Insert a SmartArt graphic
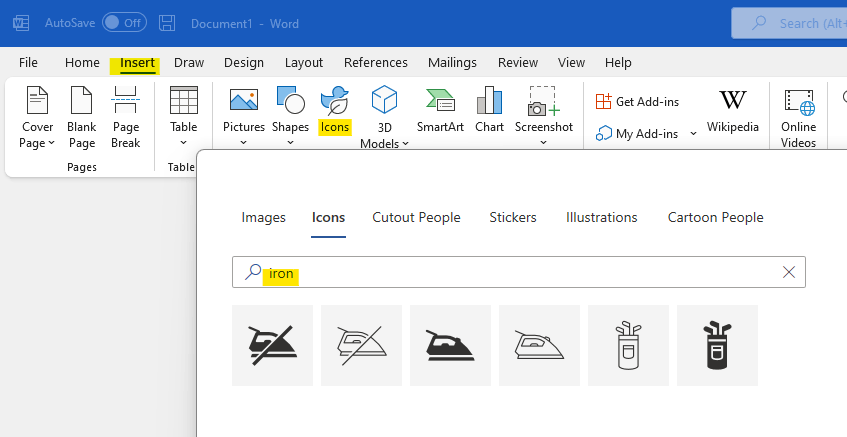This screenshot has width=847, height=437. pyautogui.click(x=440, y=111)
